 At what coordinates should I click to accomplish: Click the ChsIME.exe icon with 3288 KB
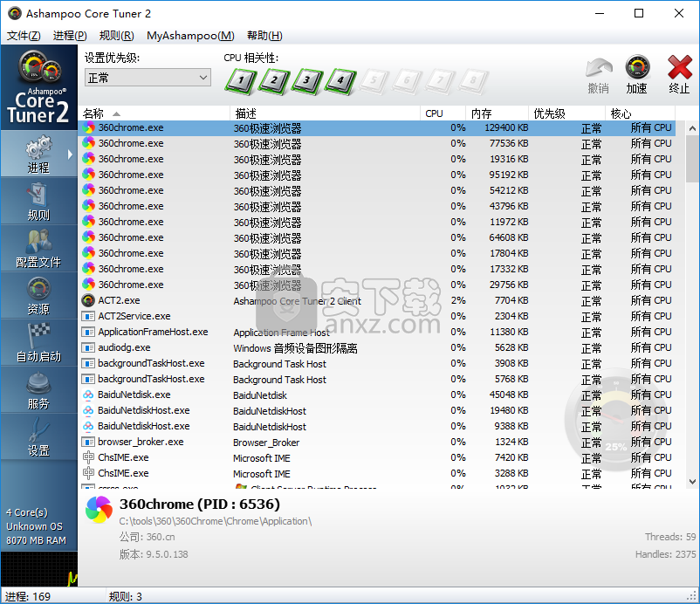(88, 473)
